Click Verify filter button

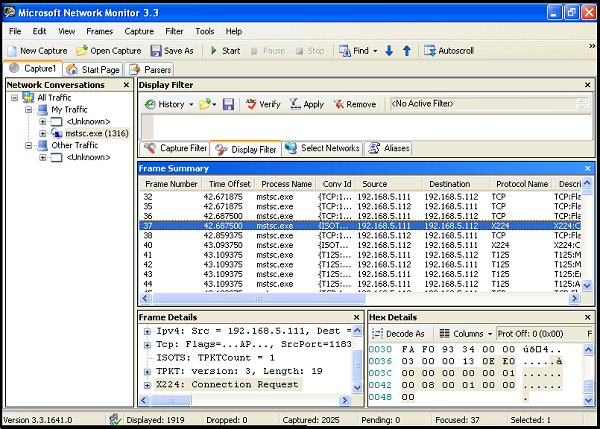pyautogui.click(x=263, y=104)
